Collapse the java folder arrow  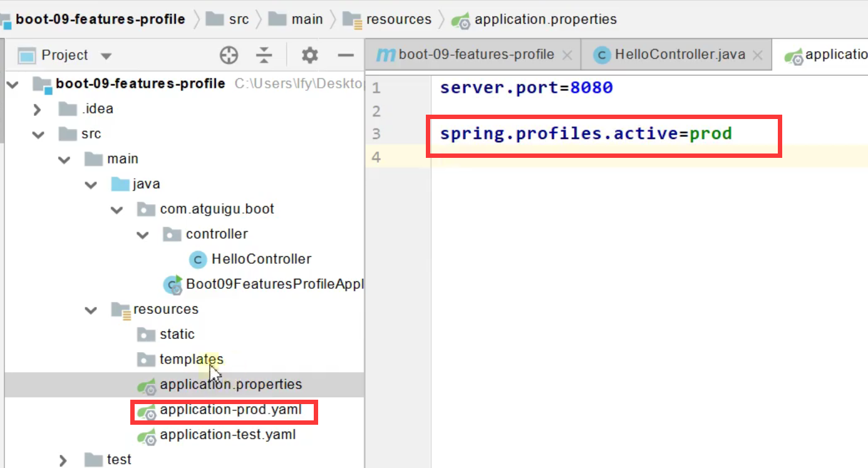[x=91, y=184]
